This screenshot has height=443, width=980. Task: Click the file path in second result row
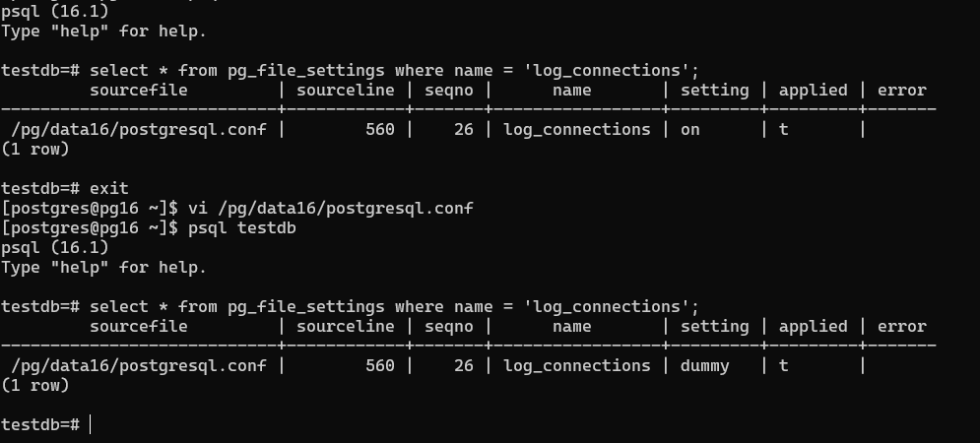click(x=138, y=365)
